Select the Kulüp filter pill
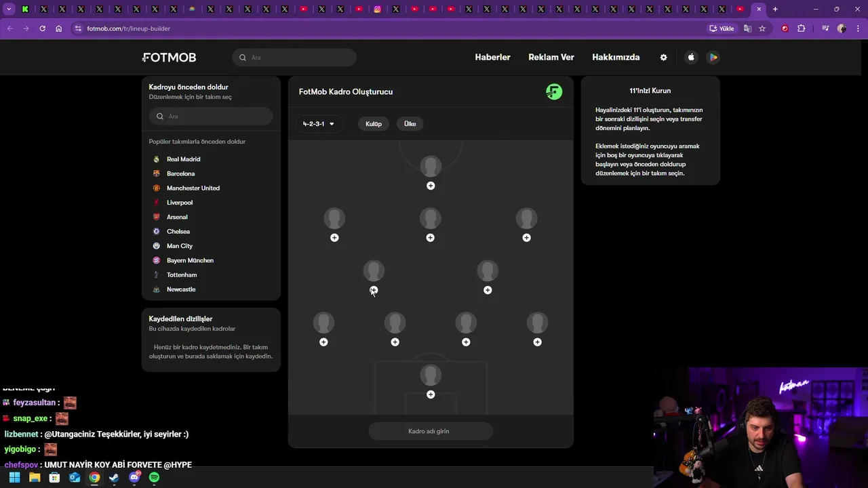Viewport: 868px width, 488px height. [x=374, y=124]
